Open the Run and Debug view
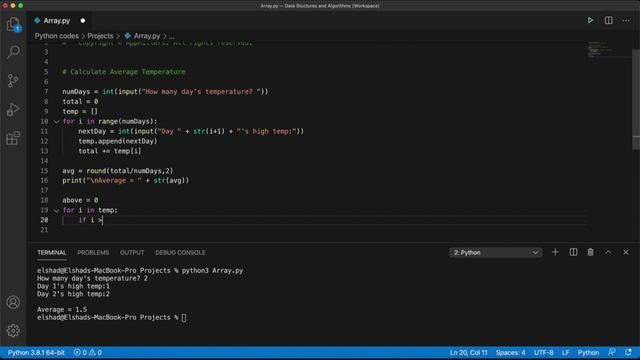The height and width of the screenshot is (360, 640). click(13, 109)
